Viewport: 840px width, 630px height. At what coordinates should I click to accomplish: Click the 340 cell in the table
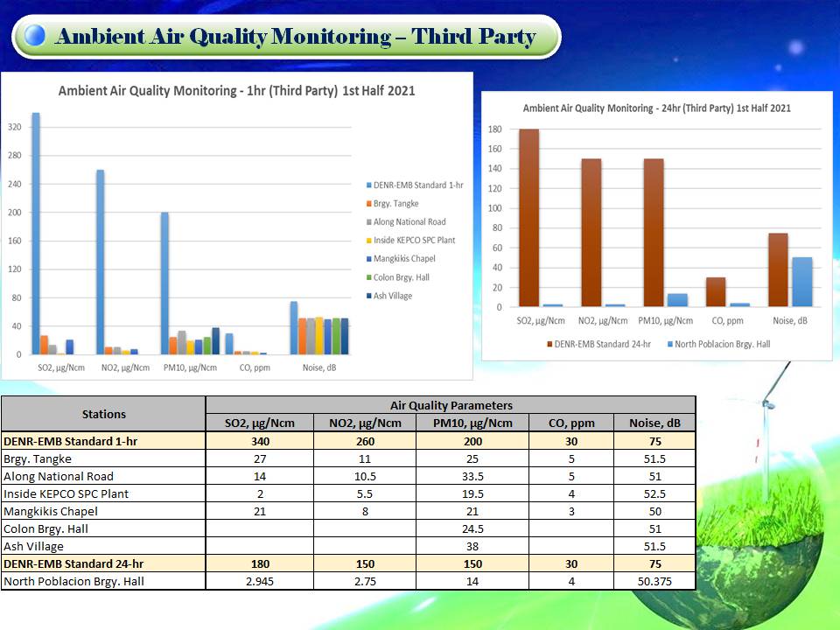pos(260,441)
